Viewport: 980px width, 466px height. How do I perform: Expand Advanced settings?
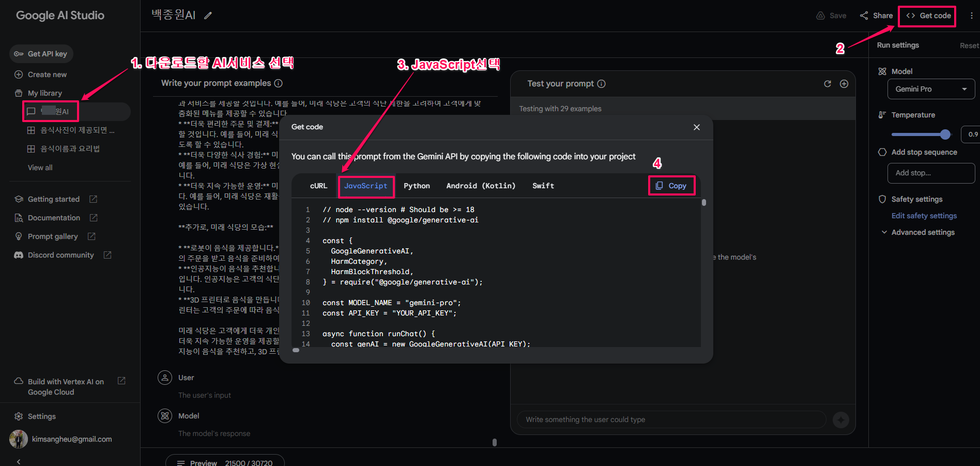click(x=918, y=232)
